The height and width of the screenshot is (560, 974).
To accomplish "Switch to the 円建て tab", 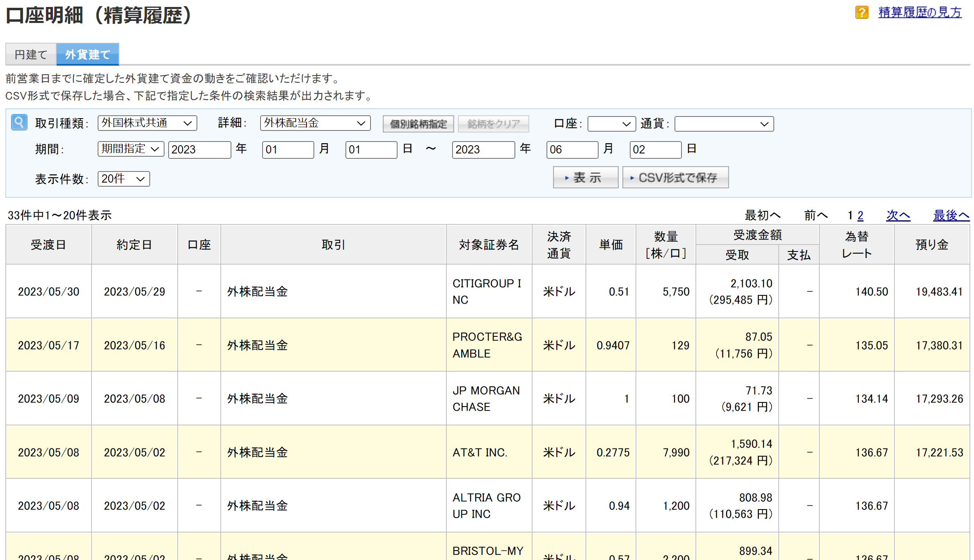I will (x=31, y=54).
